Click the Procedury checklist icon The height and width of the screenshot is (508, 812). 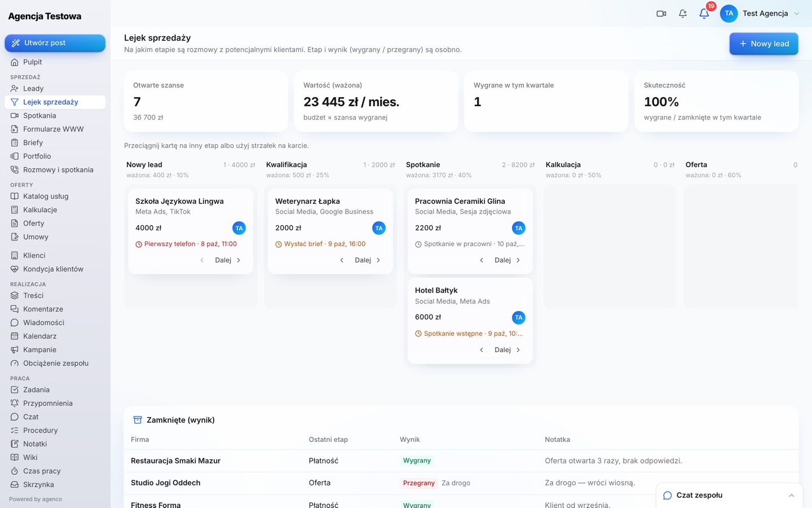coord(15,431)
